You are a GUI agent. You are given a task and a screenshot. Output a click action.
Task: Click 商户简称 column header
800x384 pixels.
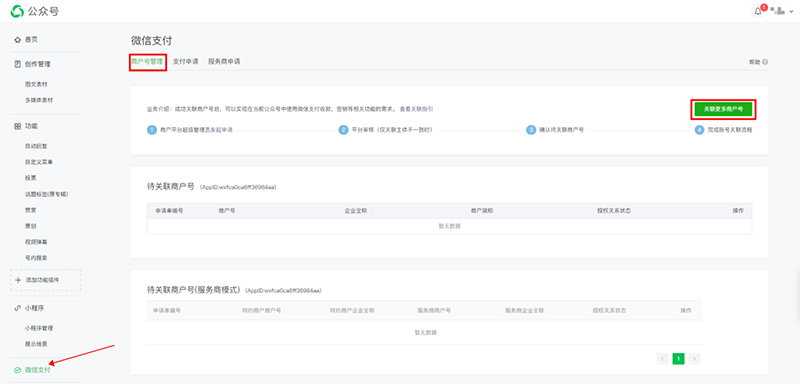tap(482, 211)
